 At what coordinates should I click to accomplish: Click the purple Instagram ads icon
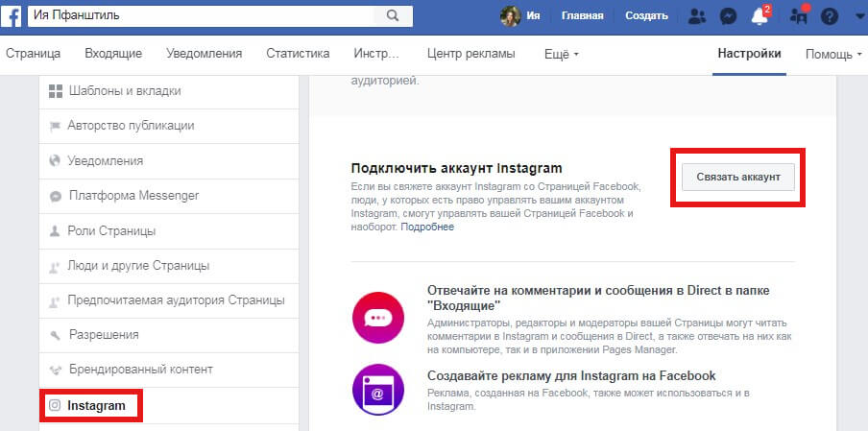coord(378,390)
